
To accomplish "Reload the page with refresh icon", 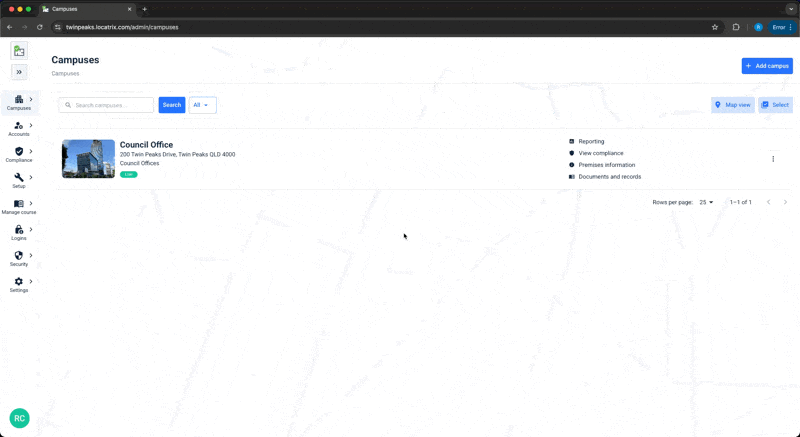I will tap(39, 27).
